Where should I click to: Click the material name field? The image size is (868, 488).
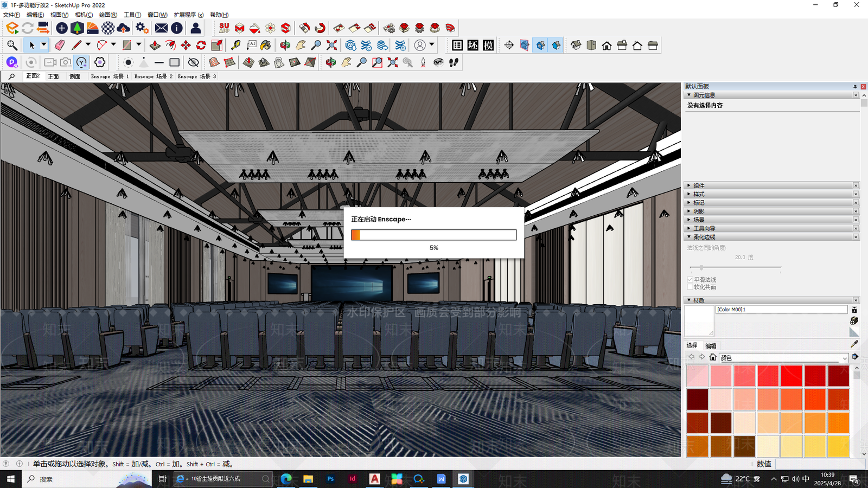tap(781, 310)
